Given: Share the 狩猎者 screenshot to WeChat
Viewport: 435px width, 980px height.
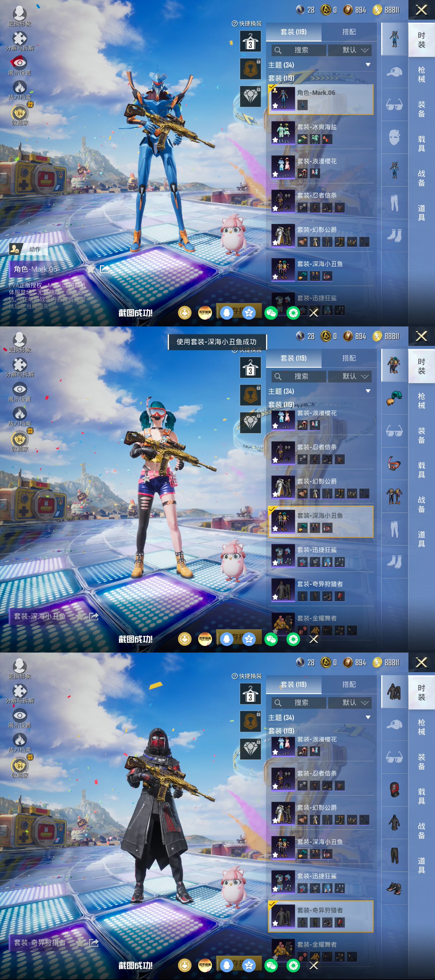Looking at the screenshot, I should [271, 966].
